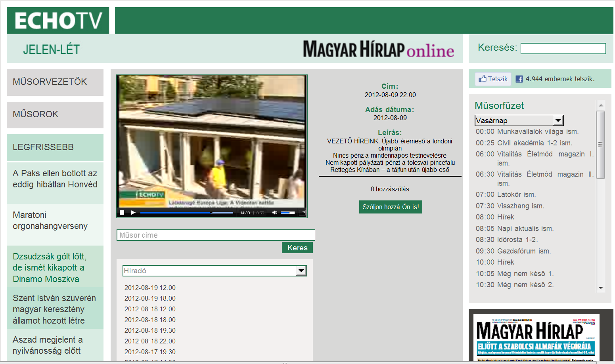The height and width of the screenshot is (364, 615).
Task: Click the Szóljon hozzá Ön is! button
Action: pos(391,207)
